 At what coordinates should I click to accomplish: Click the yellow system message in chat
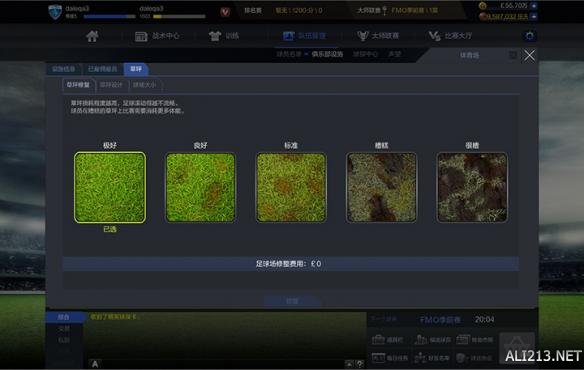pos(113,317)
